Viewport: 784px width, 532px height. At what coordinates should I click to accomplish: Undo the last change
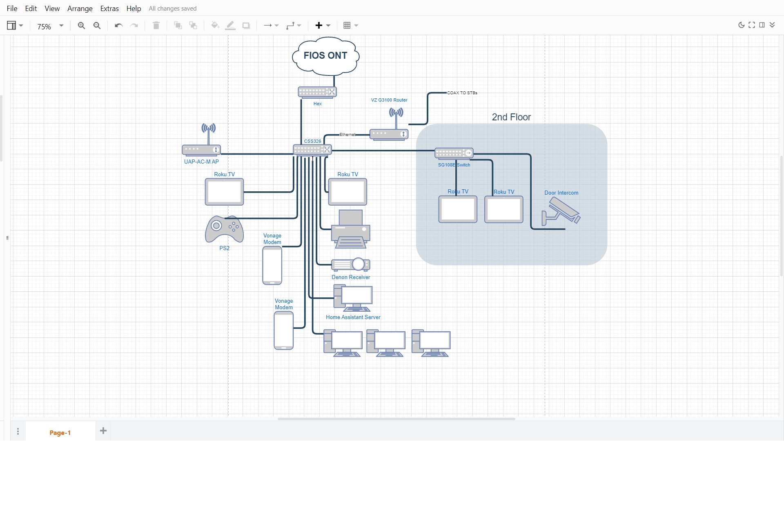tap(118, 25)
